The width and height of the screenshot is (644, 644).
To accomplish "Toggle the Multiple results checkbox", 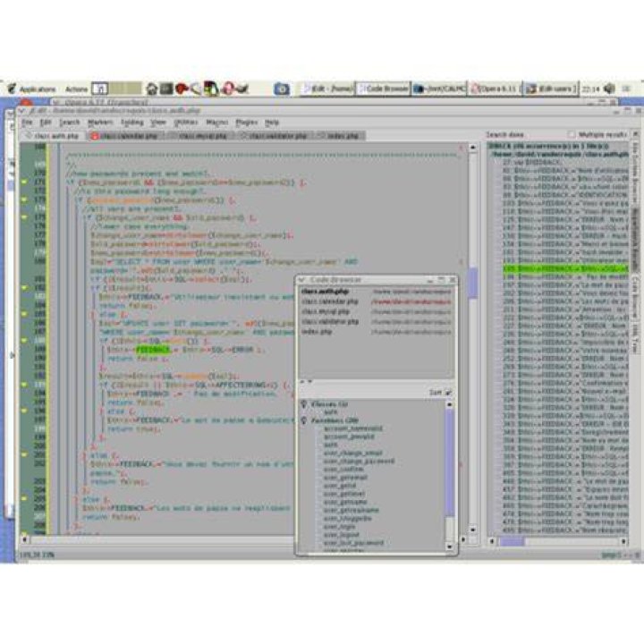I will tap(571, 134).
